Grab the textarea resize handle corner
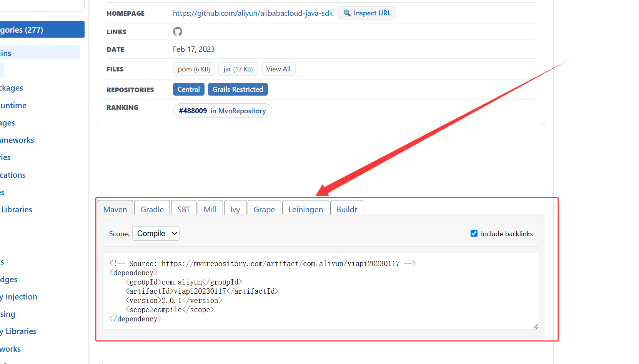Screen dimensions: 639x364 [536, 326]
